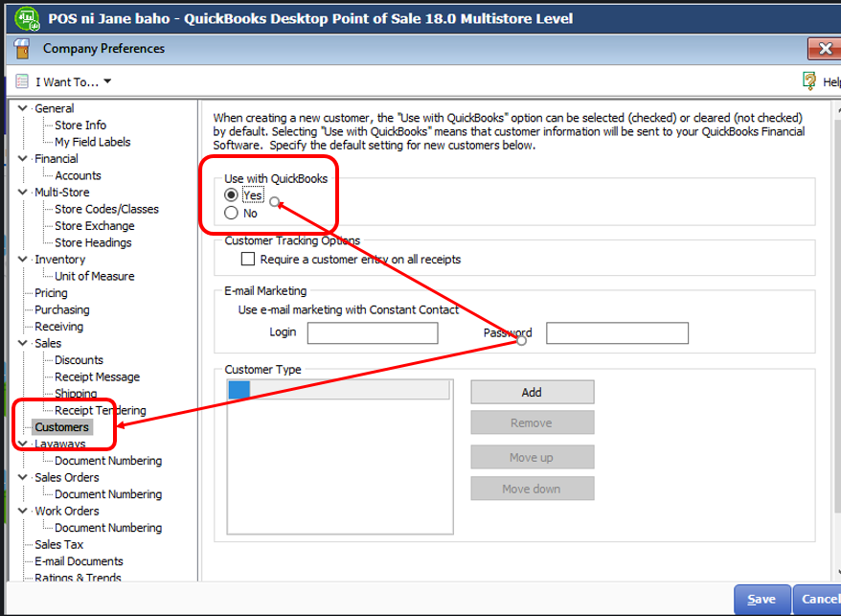
Task: Select Customers in the preferences tree
Action: click(61, 427)
